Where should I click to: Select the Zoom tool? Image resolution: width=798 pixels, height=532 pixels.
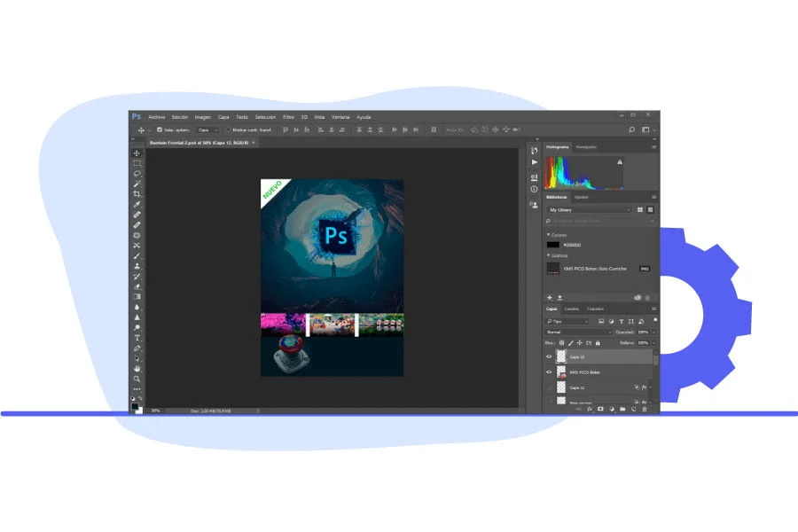[137, 379]
